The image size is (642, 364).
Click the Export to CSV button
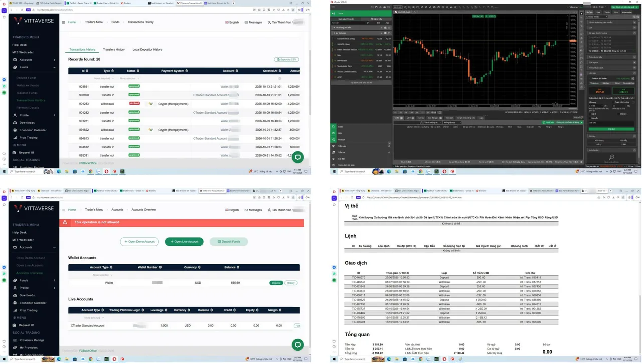tap(287, 60)
